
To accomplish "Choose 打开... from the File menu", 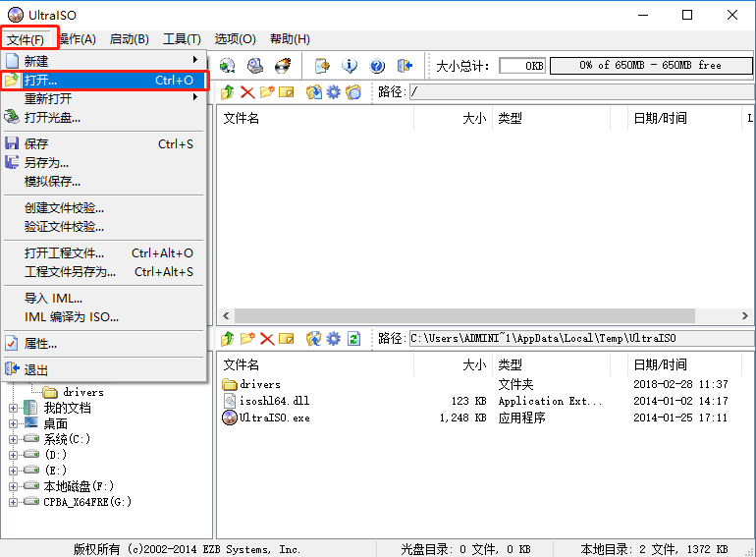I will 104,80.
